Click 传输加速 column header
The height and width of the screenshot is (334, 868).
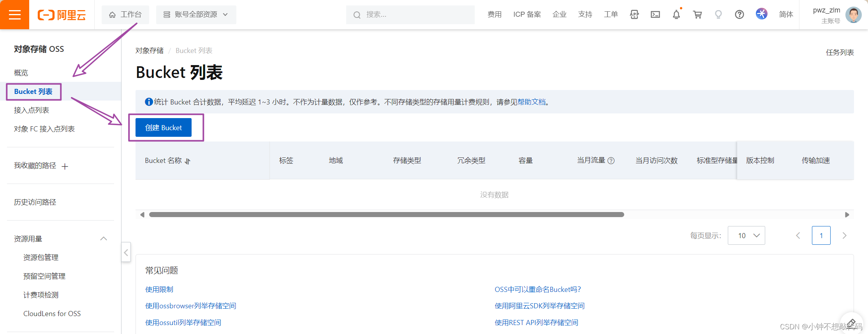tap(816, 161)
